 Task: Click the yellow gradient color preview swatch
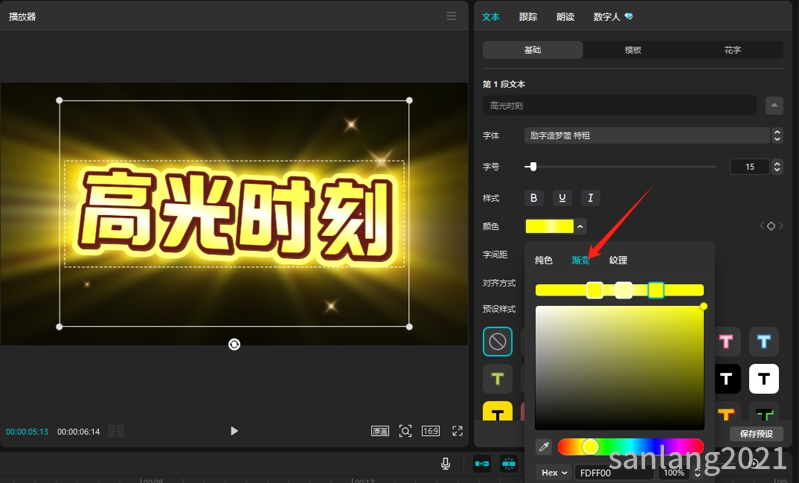549,226
